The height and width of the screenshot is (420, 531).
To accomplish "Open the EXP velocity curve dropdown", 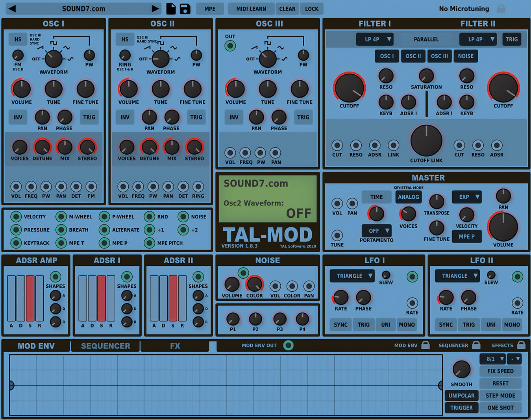I will tap(466, 197).
